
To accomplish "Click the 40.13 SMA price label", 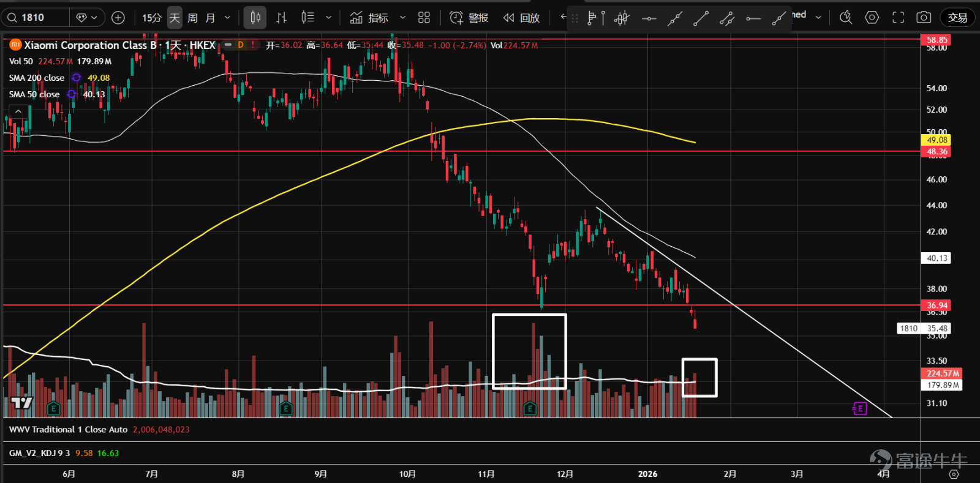I will coord(937,258).
